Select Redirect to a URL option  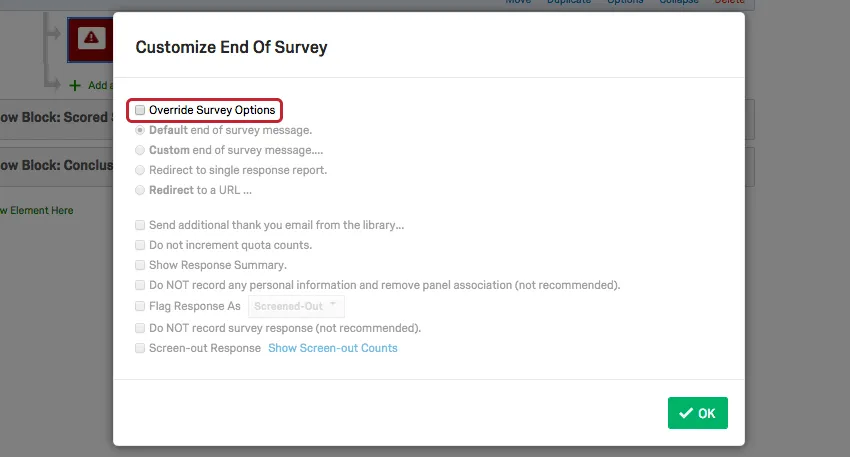click(x=140, y=190)
